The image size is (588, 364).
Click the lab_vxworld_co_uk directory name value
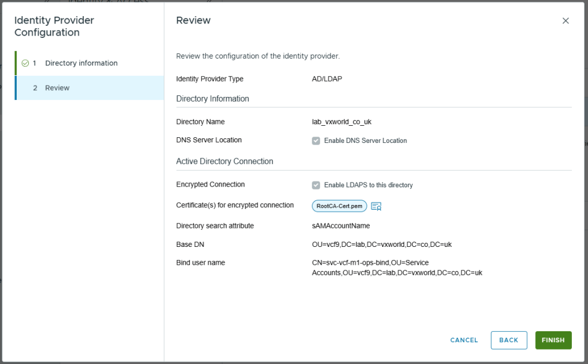(341, 122)
